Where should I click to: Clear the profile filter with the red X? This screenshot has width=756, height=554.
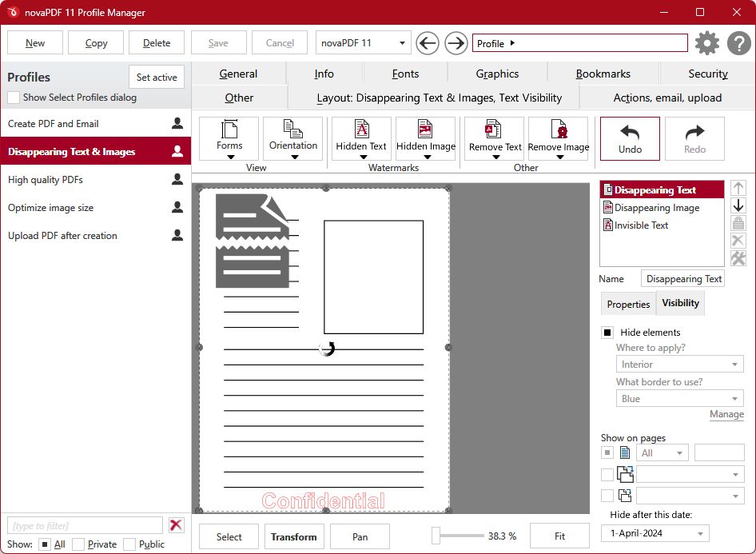tap(176, 524)
